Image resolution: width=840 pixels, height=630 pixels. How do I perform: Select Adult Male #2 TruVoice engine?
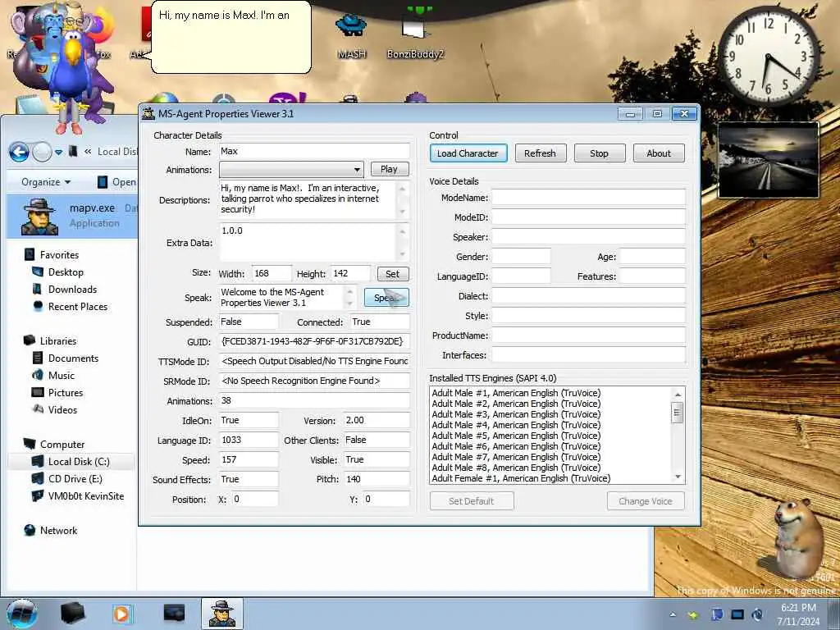(x=516, y=404)
